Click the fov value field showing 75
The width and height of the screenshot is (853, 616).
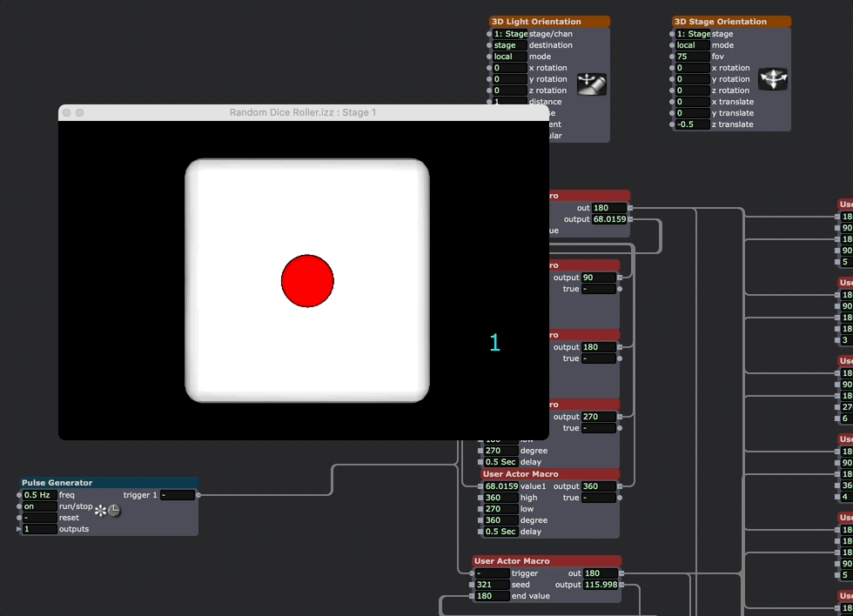693,57
